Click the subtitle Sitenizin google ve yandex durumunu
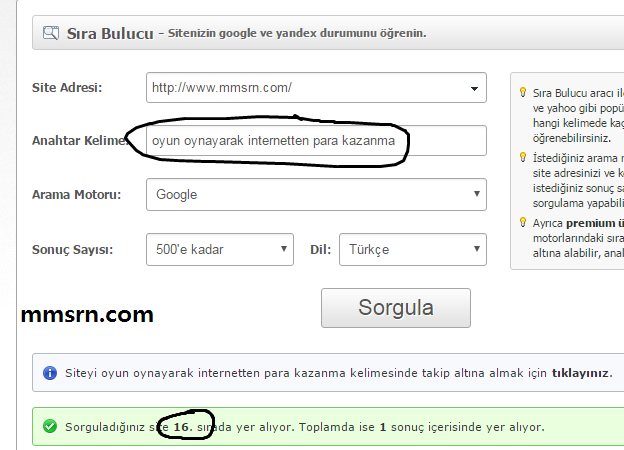The height and width of the screenshot is (450, 624). tap(297, 33)
